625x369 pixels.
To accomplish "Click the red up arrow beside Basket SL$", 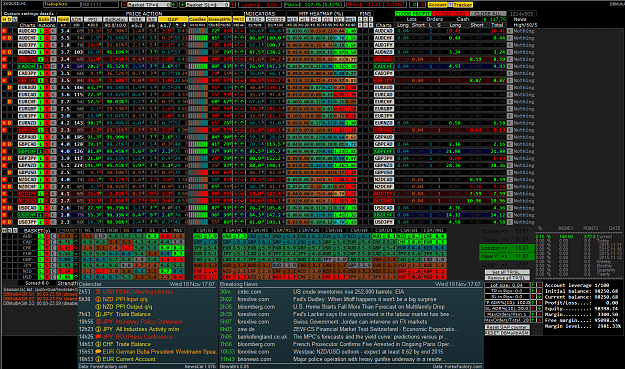I will coord(232,5).
